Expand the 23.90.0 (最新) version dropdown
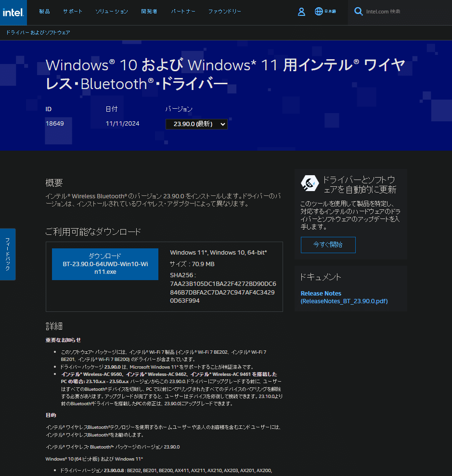Image resolution: width=452 pixels, height=476 pixels. pos(196,124)
